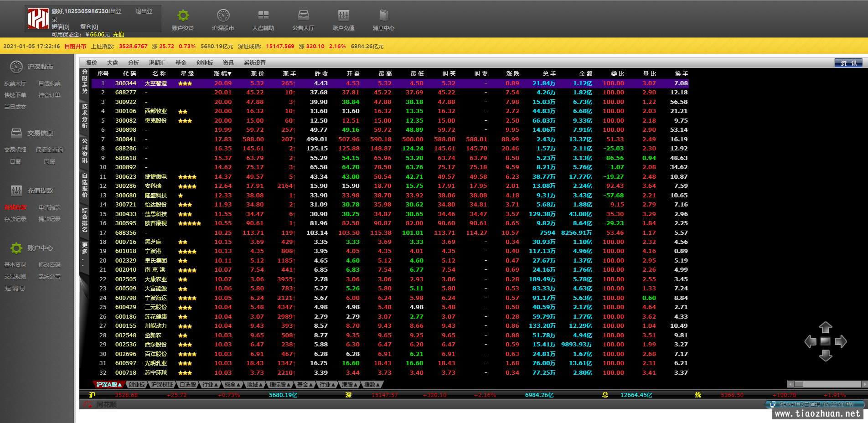This screenshot has width=868, height=423.
Task: Click the red company logo
Action: pos(38,19)
